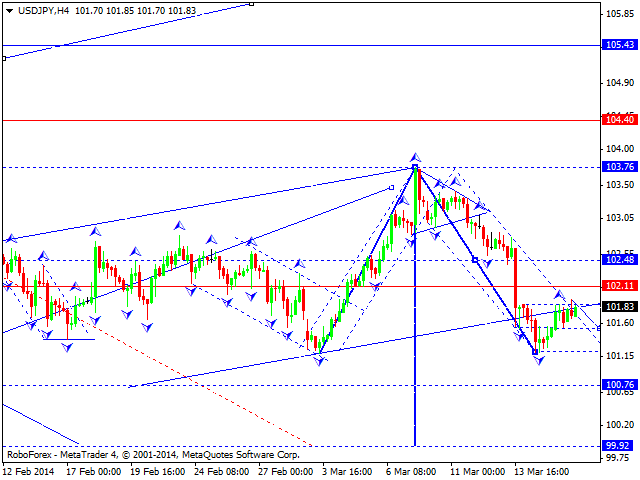The height and width of the screenshot is (480, 640).
Task: Select the trendline anchor point at the chart's top edge
Action: pos(252,3)
